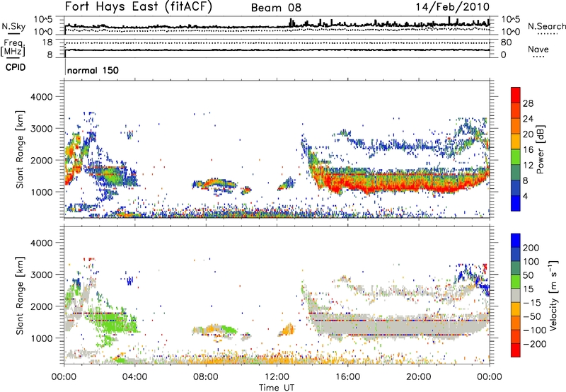The image size is (566, 392).
Task: Click the '-100' label on Velocity color bar
Action: 535,330
